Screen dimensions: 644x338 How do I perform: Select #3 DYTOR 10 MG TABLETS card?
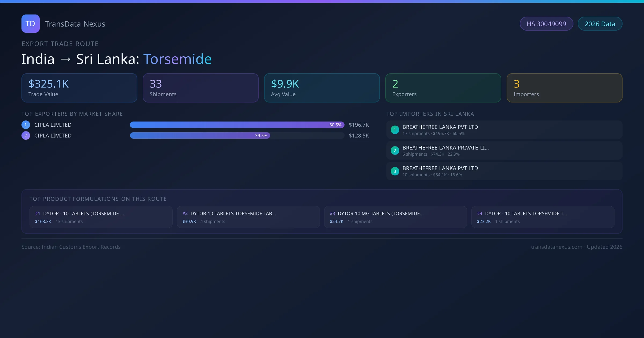[x=396, y=217]
